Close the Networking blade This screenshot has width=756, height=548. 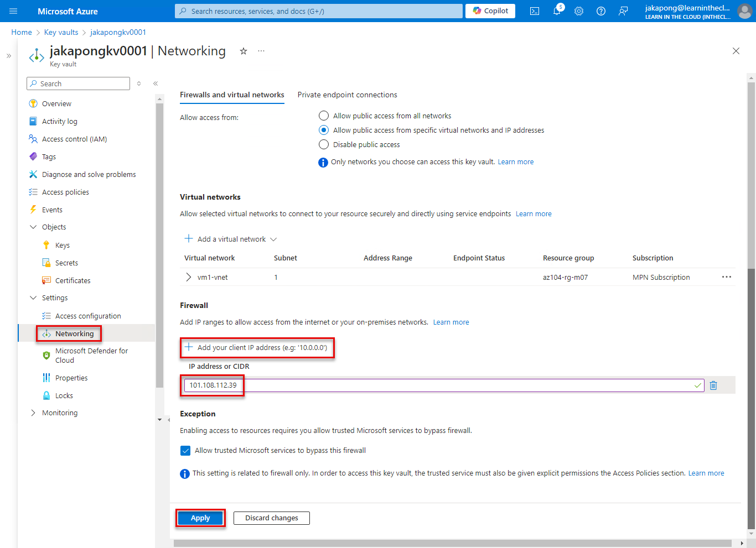736,51
